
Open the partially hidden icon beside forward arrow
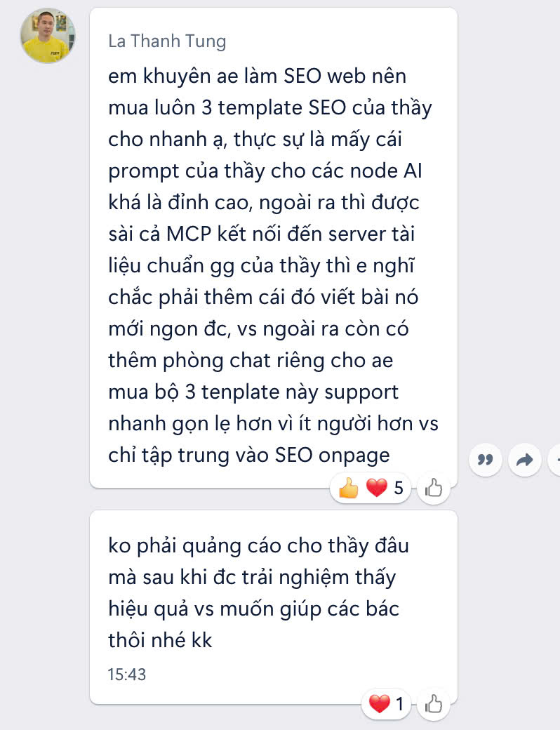(x=555, y=460)
